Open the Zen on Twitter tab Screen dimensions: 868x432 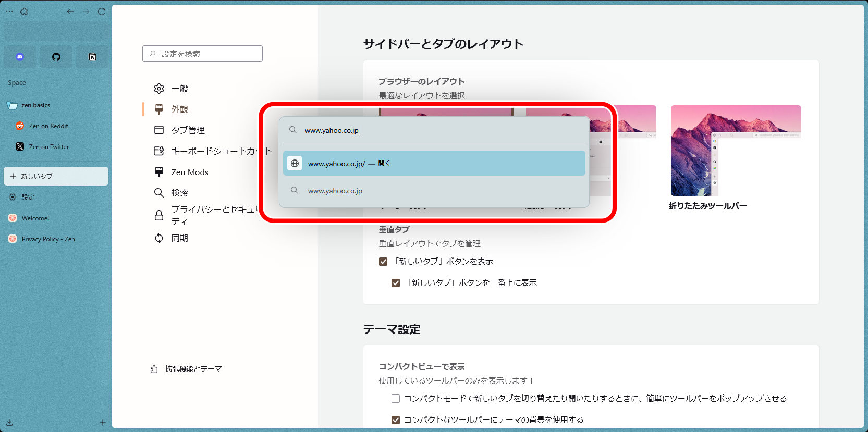tap(56, 147)
